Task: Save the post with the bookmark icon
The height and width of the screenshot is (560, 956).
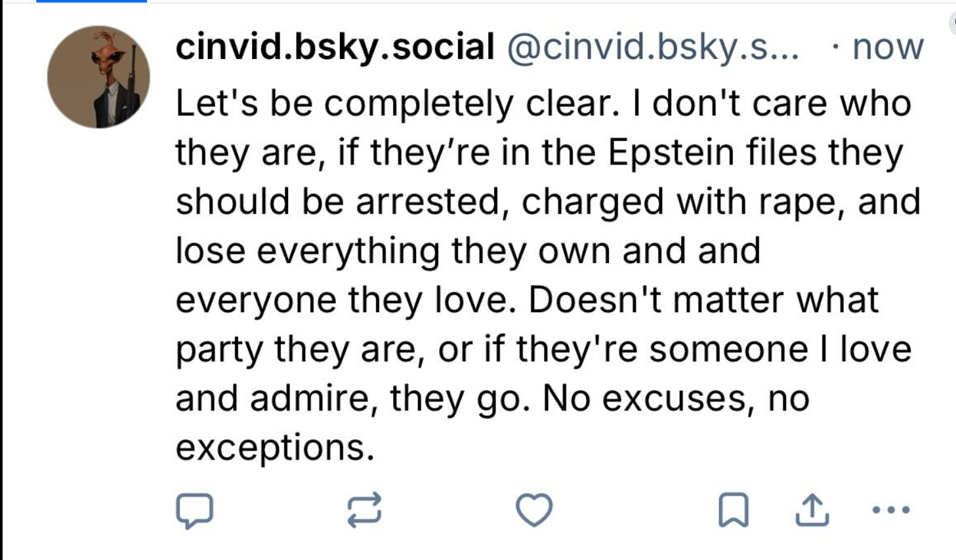Action: pos(733,510)
